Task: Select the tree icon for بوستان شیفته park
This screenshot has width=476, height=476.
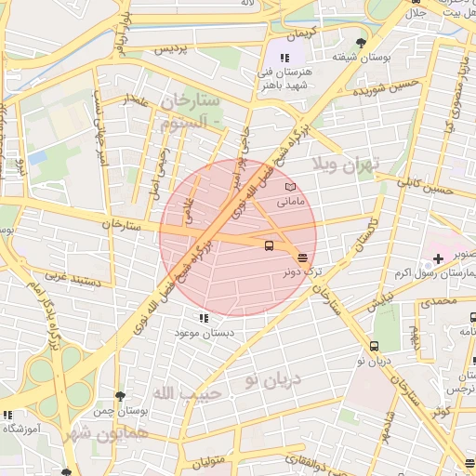Action: [361, 43]
